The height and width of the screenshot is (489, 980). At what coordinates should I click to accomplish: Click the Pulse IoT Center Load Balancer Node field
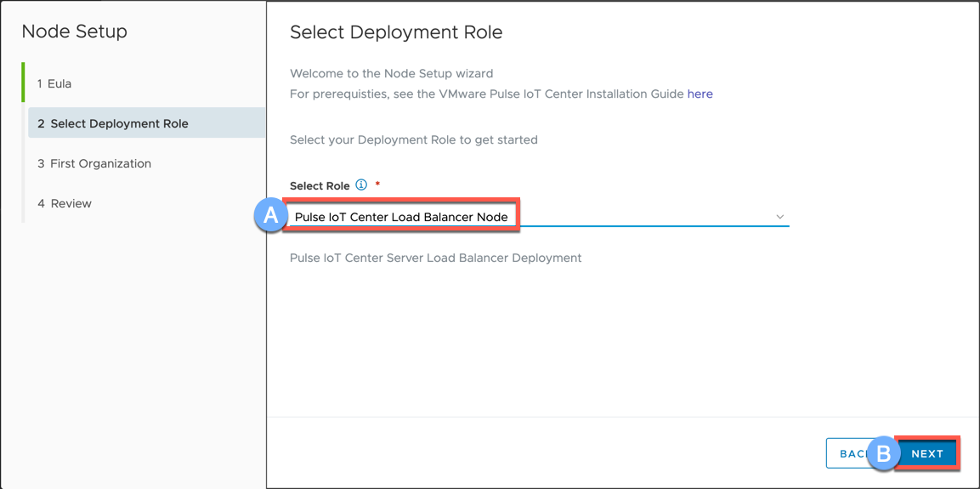(540, 217)
